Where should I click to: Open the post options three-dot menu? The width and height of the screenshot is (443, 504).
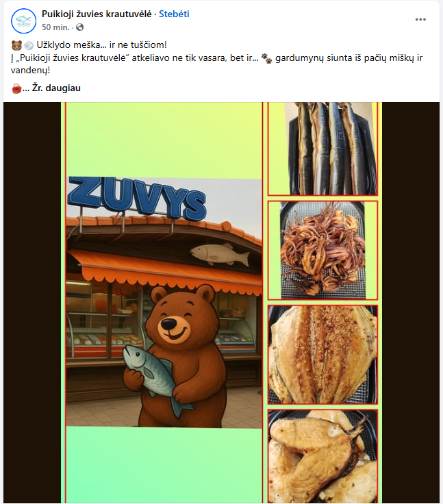click(x=420, y=20)
